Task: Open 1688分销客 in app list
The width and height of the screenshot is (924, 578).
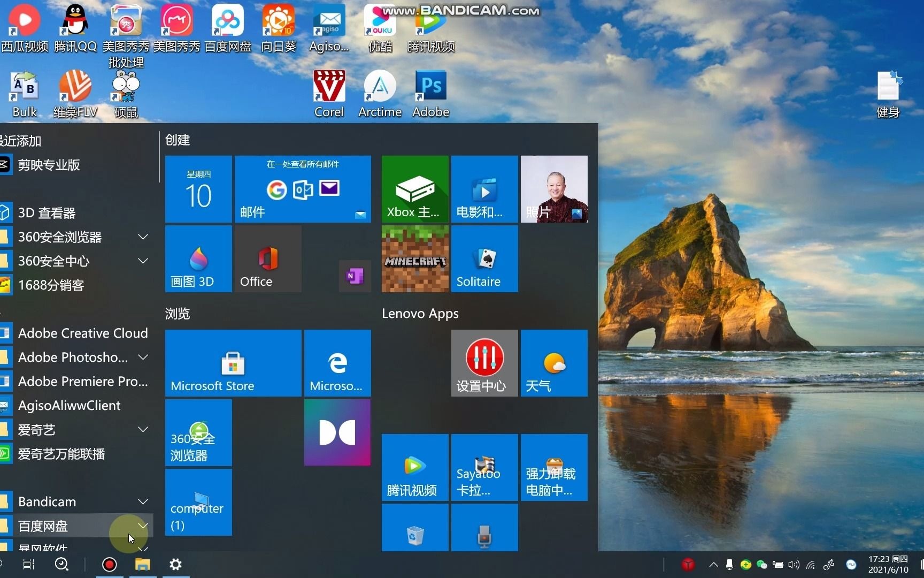Action: tap(76, 285)
